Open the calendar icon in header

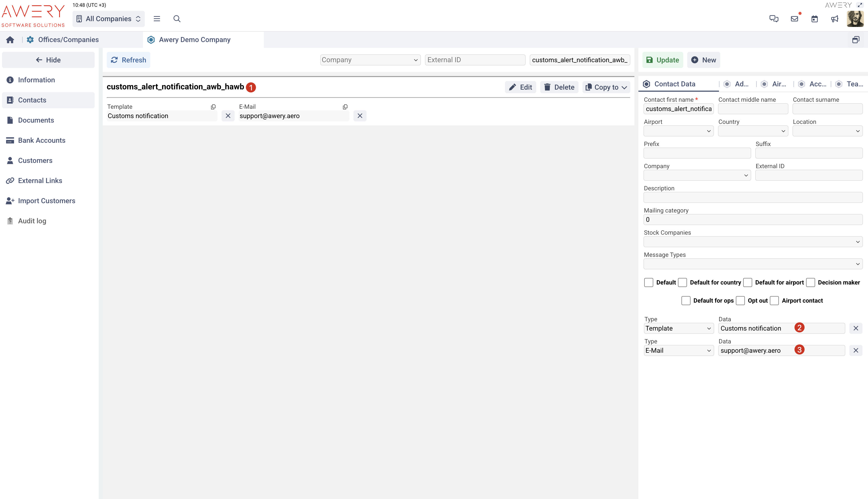pyautogui.click(x=815, y=19)
